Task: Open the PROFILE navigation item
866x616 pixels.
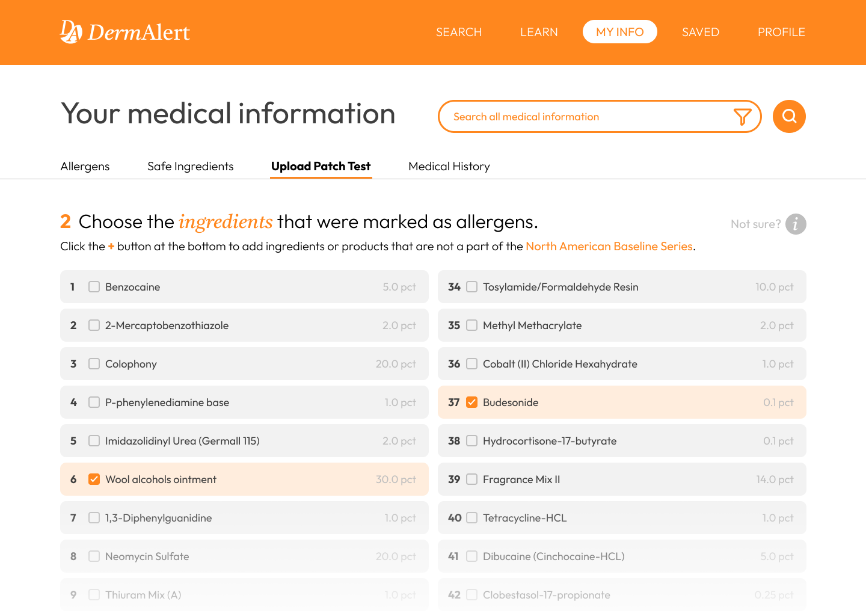Action: tap(781, 32)
